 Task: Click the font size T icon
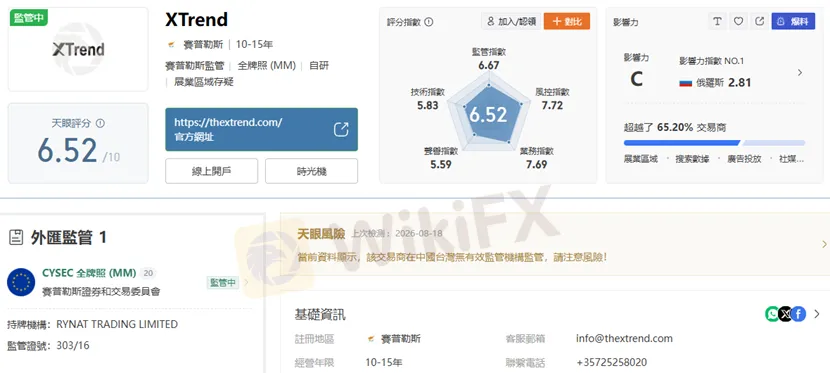point(717,21)
